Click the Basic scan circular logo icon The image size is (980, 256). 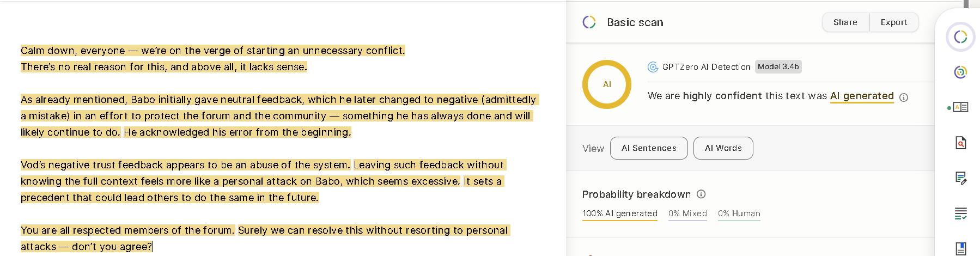coord(589,22)
